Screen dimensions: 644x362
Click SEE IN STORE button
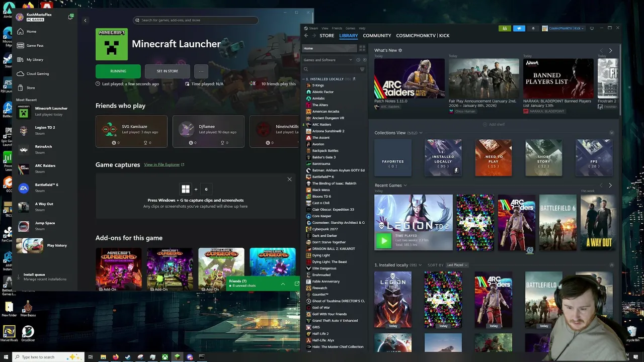[x=167, y=71]
